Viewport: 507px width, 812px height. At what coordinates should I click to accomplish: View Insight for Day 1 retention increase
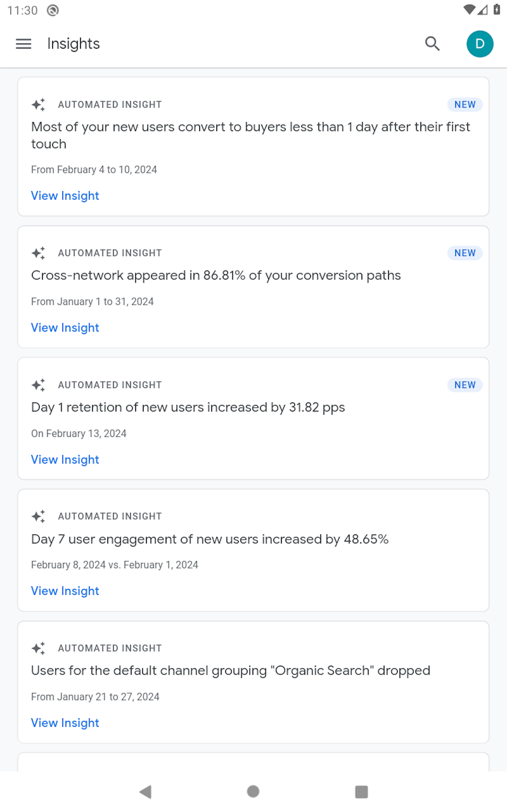pos(65,459)
